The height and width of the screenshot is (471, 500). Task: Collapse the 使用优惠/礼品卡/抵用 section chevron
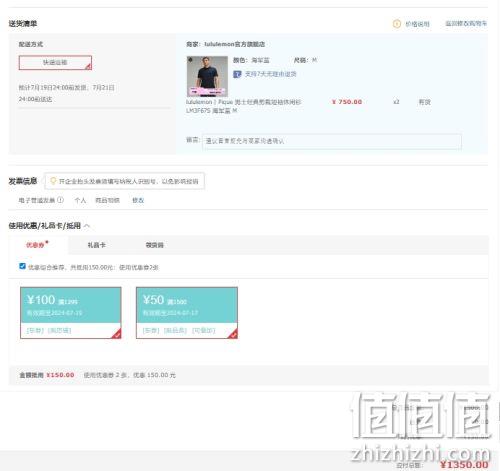click(87, 226)
